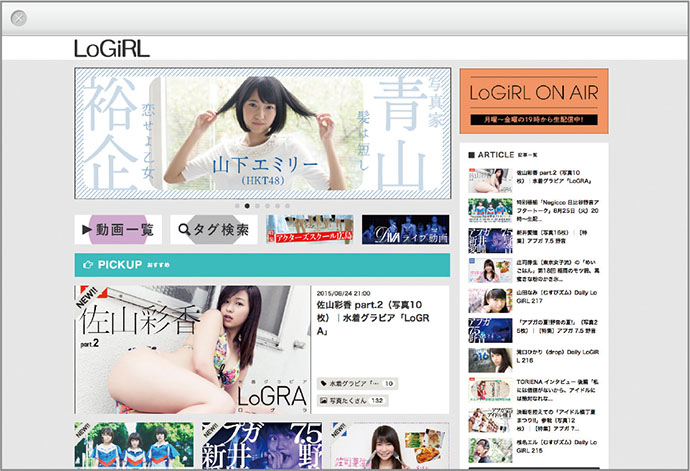The height and width of the screenshot is (471, 690).
Task: Click the LoGiRL site logo
Action: point(112,48)
